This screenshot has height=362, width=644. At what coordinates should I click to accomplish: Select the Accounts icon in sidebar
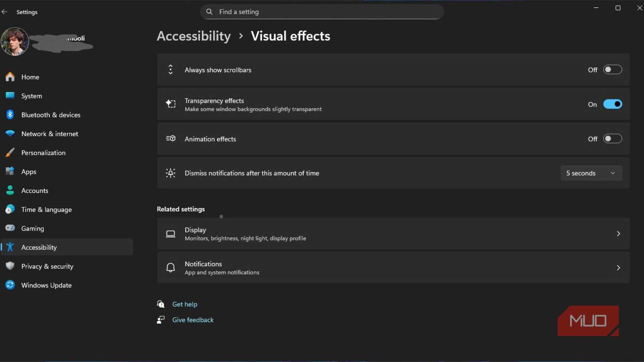[x=10, y=190]
